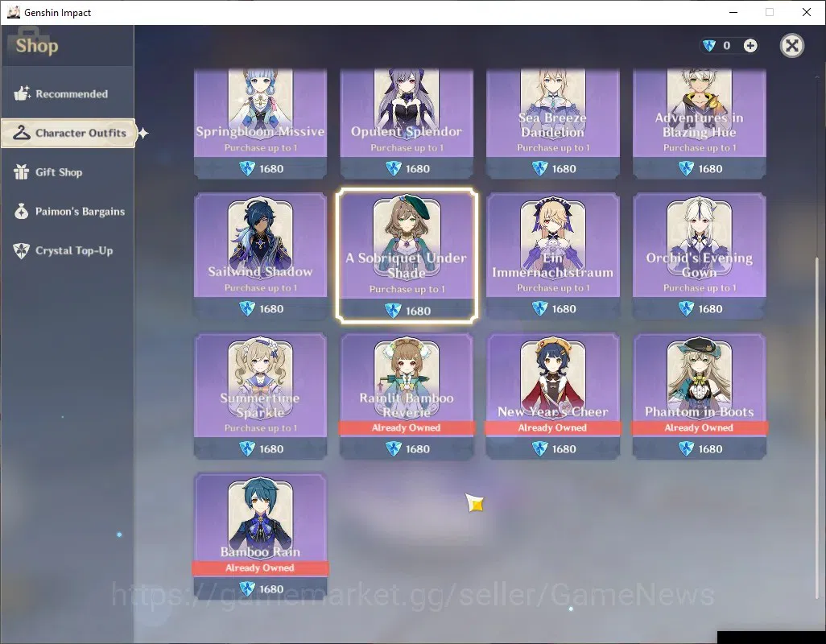Select the Sailwind Shadow outfit card

(260, 256)
